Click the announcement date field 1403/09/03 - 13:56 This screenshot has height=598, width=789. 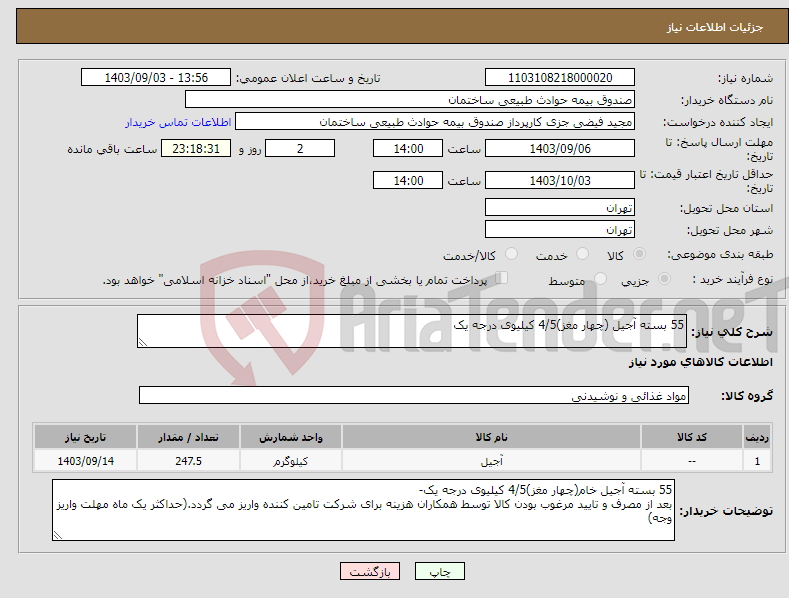156,78
